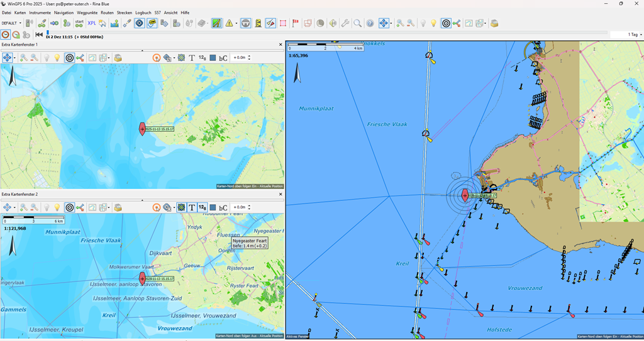Open the Logbuch menu

pos(143,13)
